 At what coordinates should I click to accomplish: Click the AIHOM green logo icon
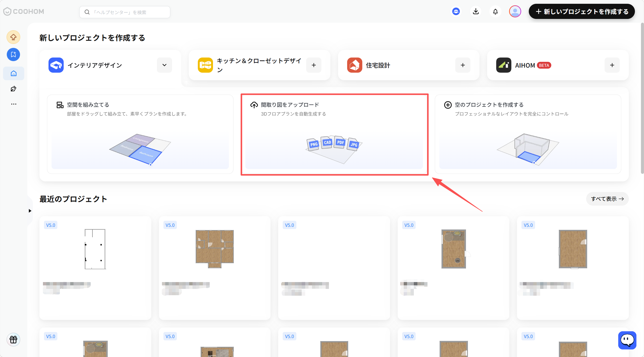pyautogui.click(x=504, y=65)
